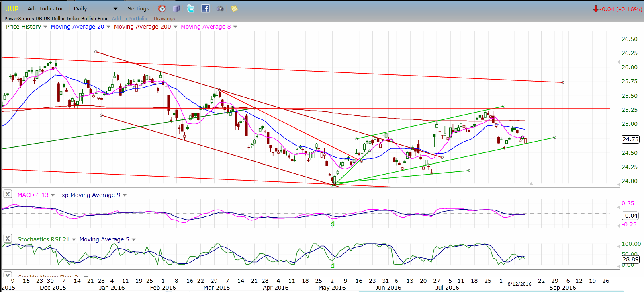Click the alarm clock alert icon
This screenshot has height=292, width=644.
click(x=162, y=8)
